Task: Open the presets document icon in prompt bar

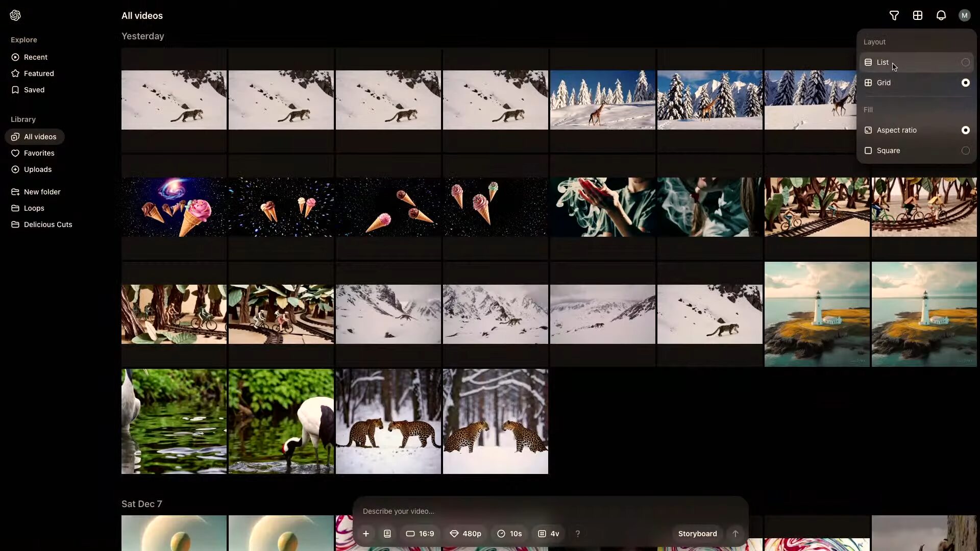Action: pos(387,534)
